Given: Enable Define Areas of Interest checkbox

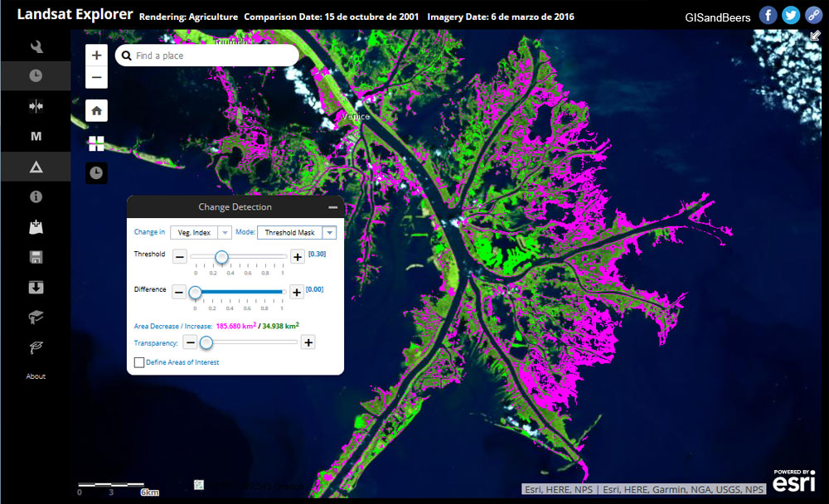Looking at the screenshot, I should tap(139, 362).
